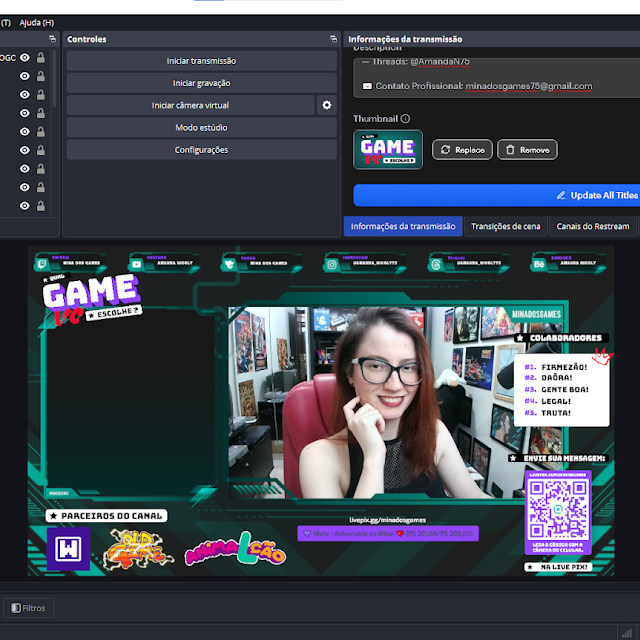Toggle the eye icon on the last visible source row
Image resolution: width=640 pixels, height=640 pixels.
point(25,206)
